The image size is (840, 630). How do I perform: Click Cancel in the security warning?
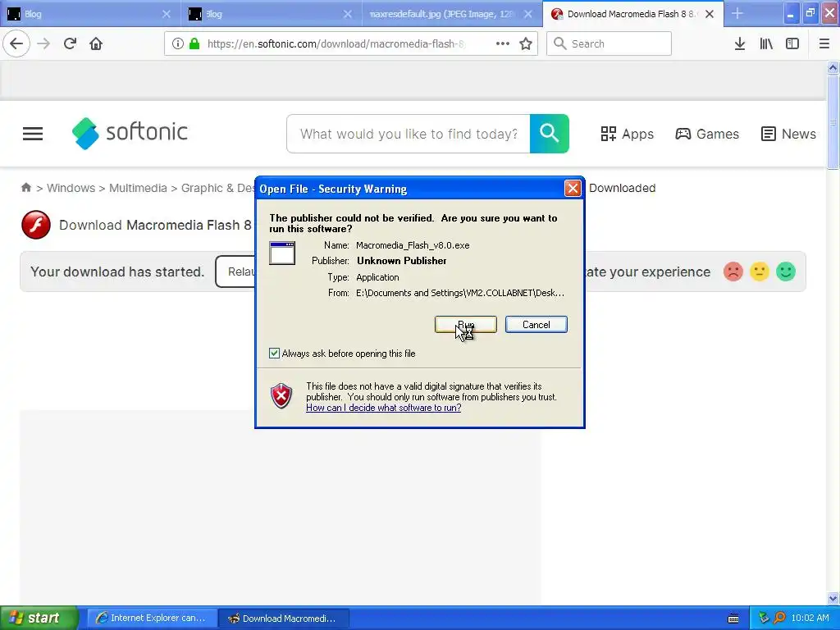click(x=536, y=324)
